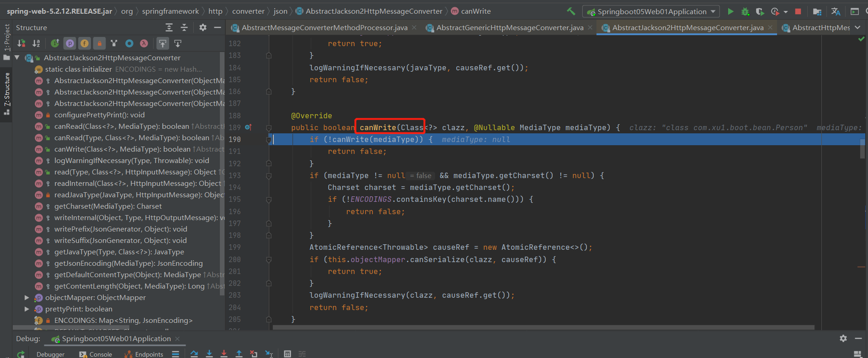
Task: Click Step Out debugger icon
Action: (239, 354)
